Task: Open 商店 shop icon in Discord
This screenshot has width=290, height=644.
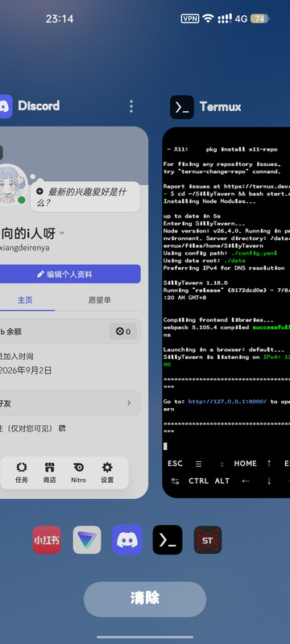Action: point(50,473)
